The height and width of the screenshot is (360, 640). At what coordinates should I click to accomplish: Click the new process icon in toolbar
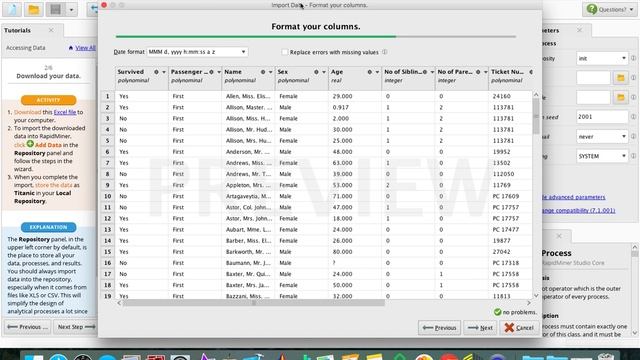[12, 9]
